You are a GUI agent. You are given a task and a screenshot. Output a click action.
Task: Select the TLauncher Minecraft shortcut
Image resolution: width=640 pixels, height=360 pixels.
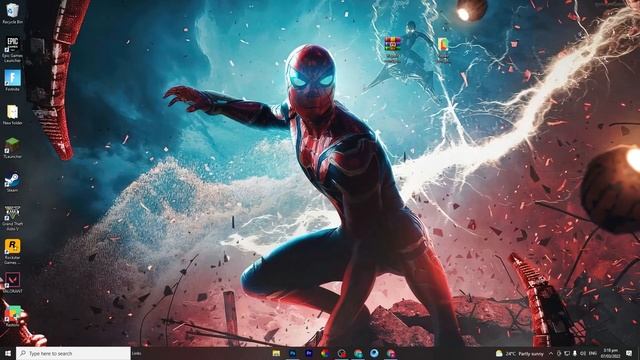coord(12,148)
